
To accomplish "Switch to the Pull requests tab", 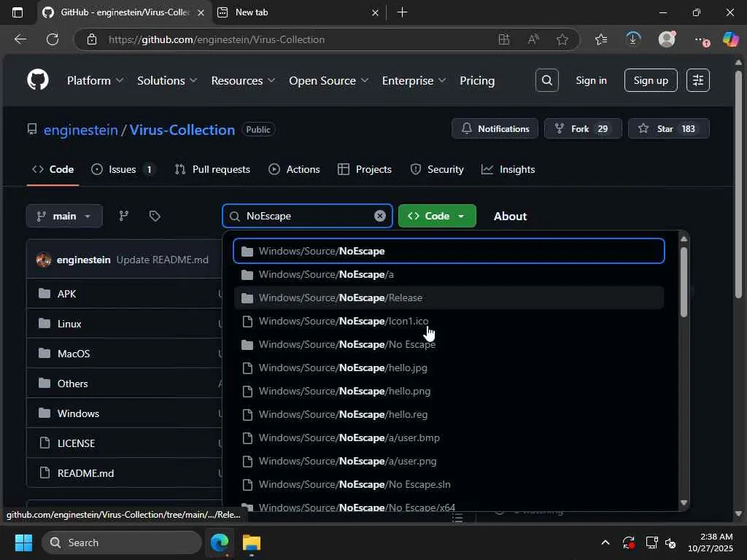I will click(212, 169).
